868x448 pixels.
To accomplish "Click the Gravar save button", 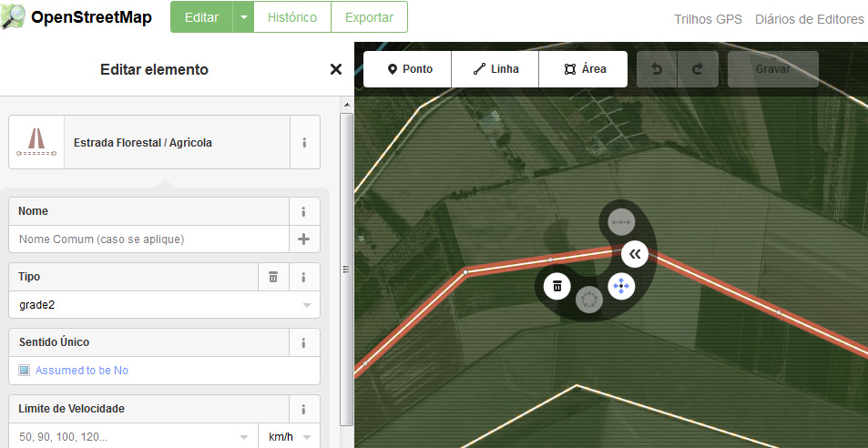I will 772,69.
